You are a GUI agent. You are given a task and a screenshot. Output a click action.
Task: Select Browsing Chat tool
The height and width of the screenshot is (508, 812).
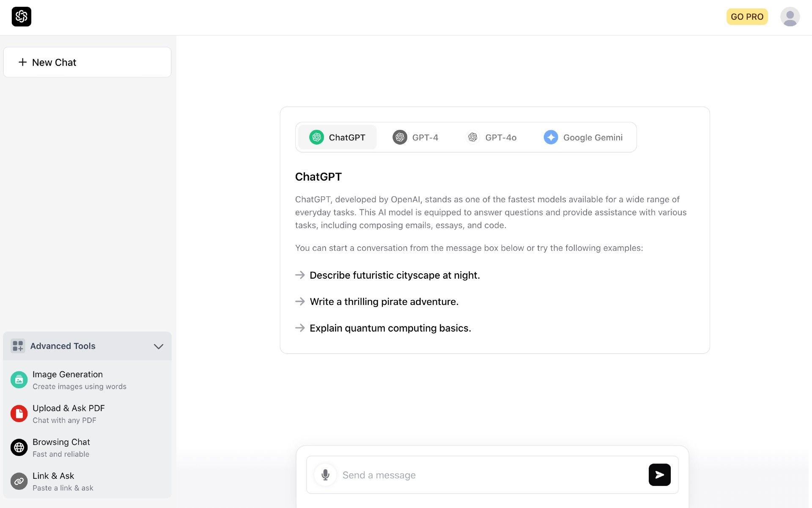(x=61, y=447)
